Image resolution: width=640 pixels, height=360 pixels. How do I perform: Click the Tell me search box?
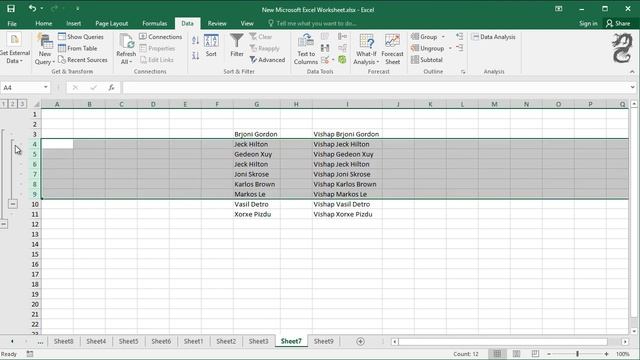(x=313, y=23)
